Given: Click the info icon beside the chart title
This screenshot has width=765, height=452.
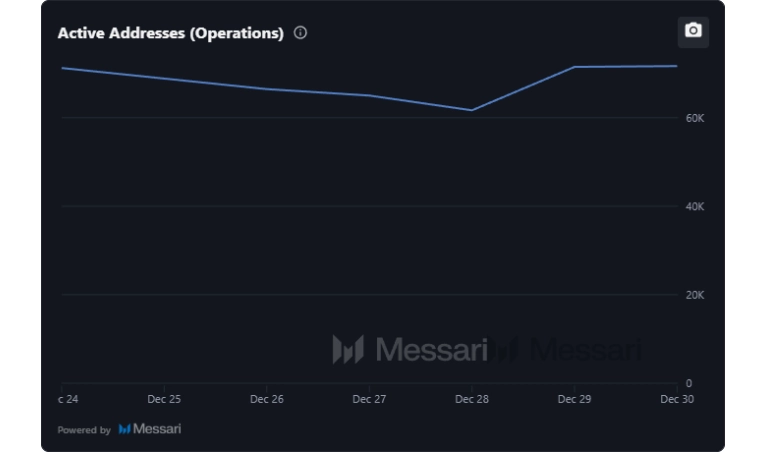Looking at the screenshot, I should 300,33.
